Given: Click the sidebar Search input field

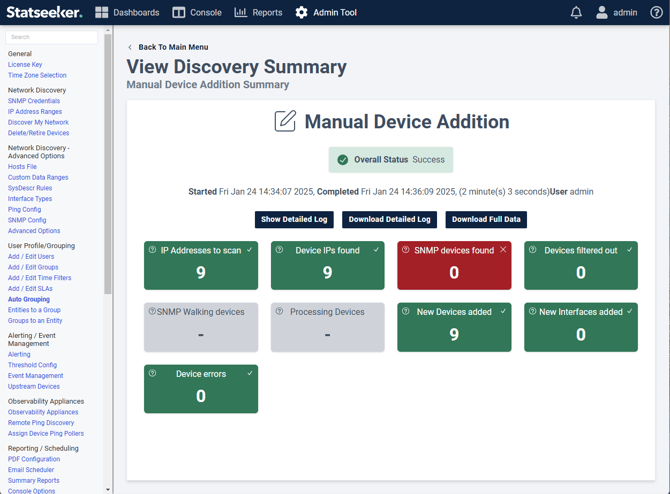Looking at the screenshot, I should 52,37.
